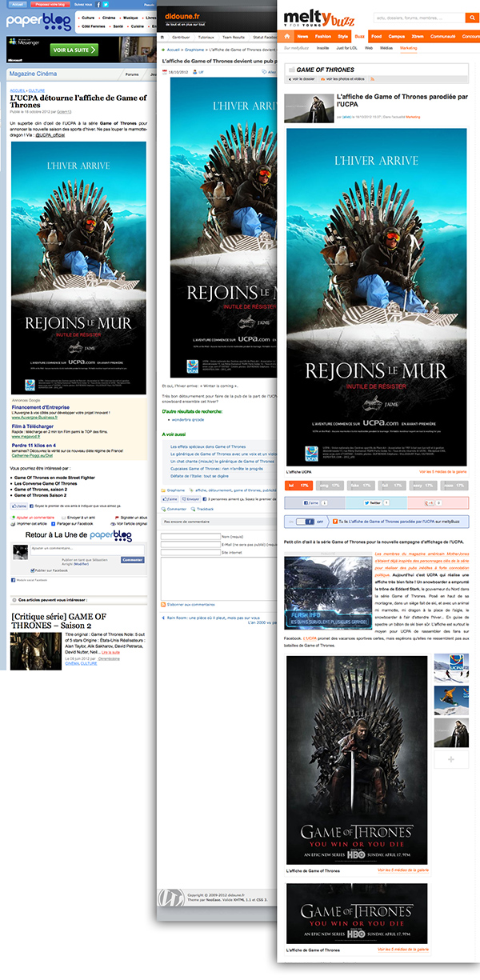The height and width of the screenshot is (980, 480).
Task: Toggle 'Publier sur Facebook' checkbox
Action: (32, 570)
